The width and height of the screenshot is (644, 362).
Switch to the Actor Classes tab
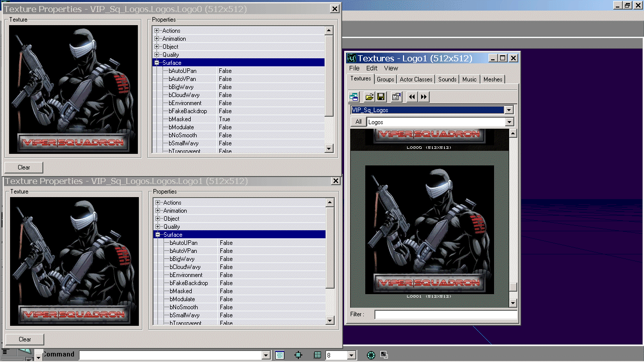point(416,79)
